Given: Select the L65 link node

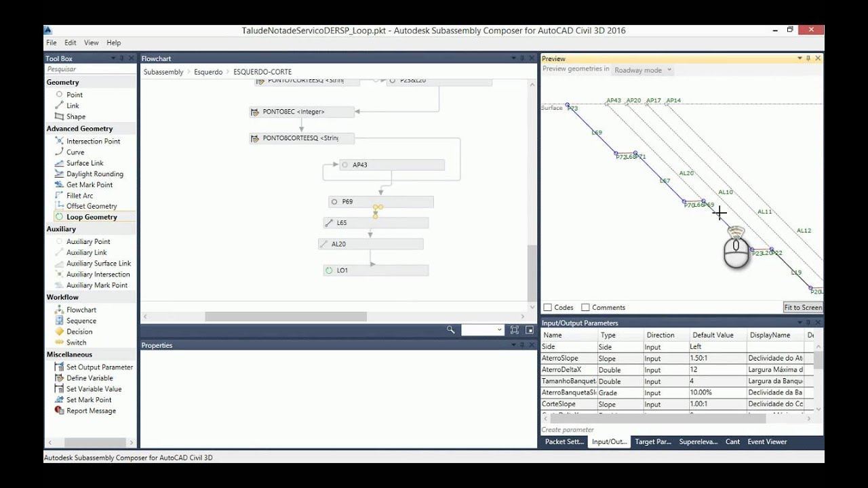Looking at the screenshot, I should [376, 223].
